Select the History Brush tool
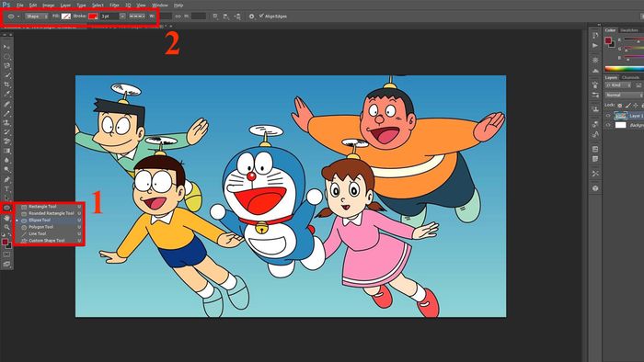644x362 pixels. click(x=6, y=132)
